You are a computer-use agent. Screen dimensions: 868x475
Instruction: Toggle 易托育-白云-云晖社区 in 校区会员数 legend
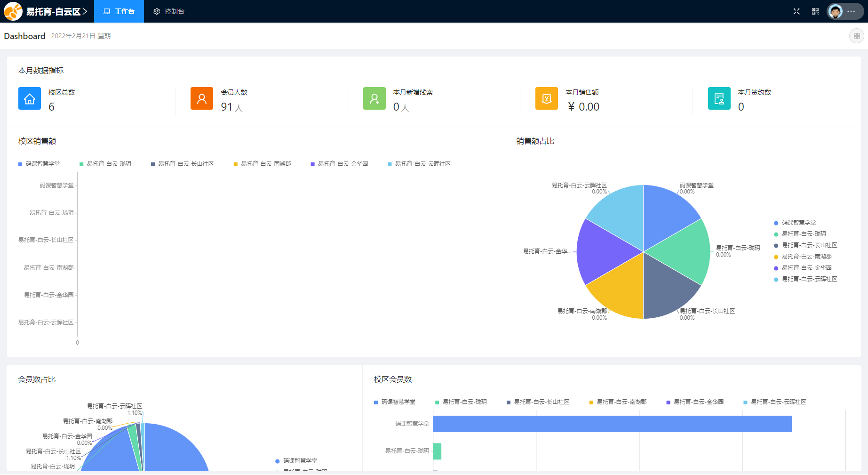pyautogui.click(x=775, y=402)
